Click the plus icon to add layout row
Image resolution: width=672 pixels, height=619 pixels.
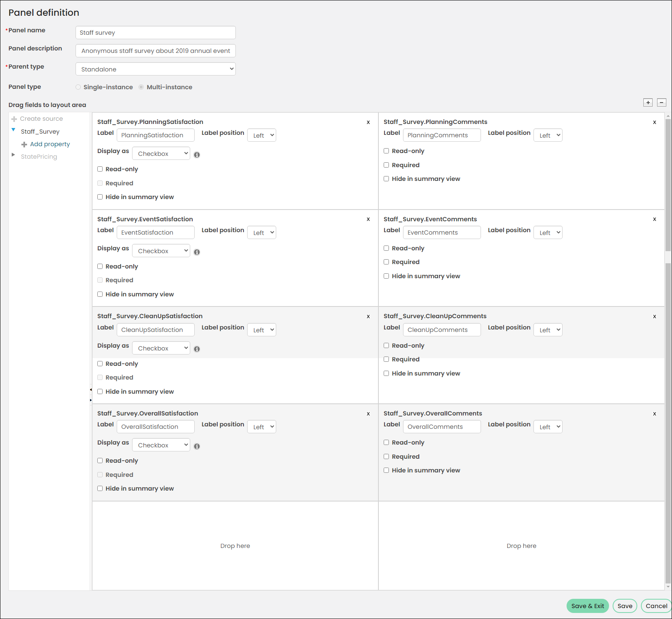tap(648, 103)
